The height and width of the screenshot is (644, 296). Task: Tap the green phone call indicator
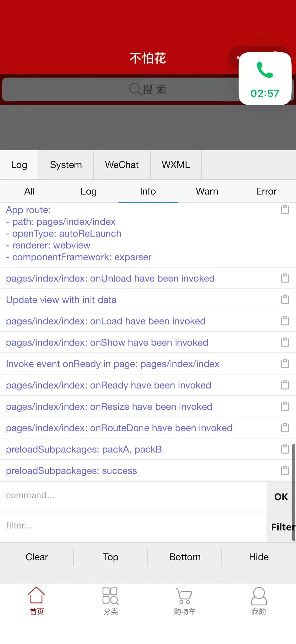click(x=265, y=79)
